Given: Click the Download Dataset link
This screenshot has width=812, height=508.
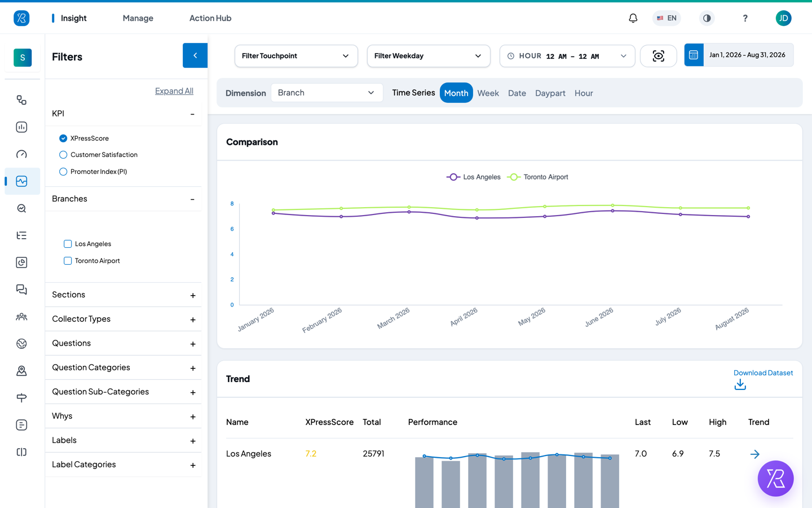Looking at the screenshot, I should coord(763,373).
